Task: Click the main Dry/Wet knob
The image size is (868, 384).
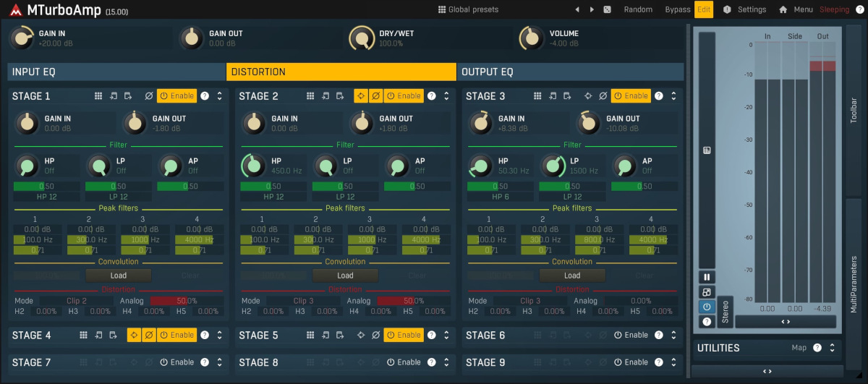Action: (x=362, y=38)
